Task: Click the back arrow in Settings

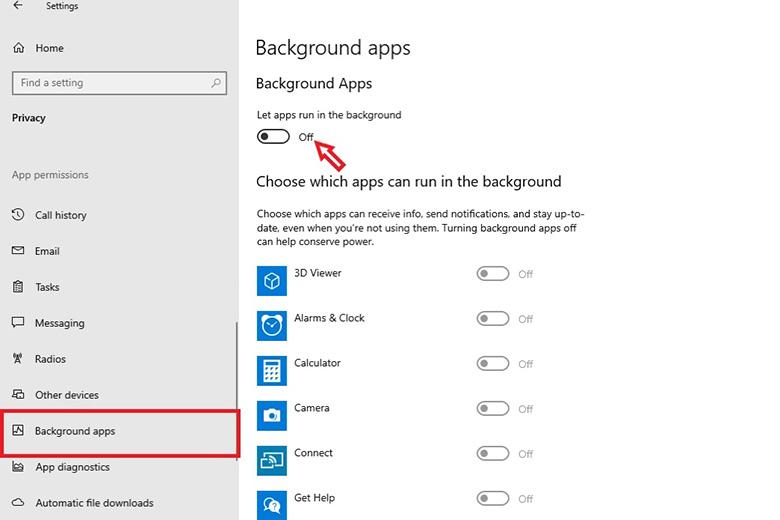Action: 18,5
